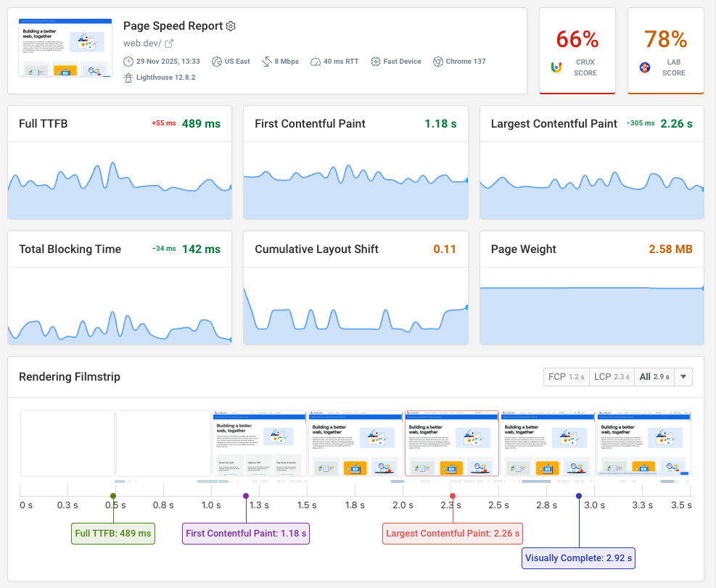This screenshot has width=716, height=588.
Task: Open the Page Speed Report settings gear
Action: point(231,25)
